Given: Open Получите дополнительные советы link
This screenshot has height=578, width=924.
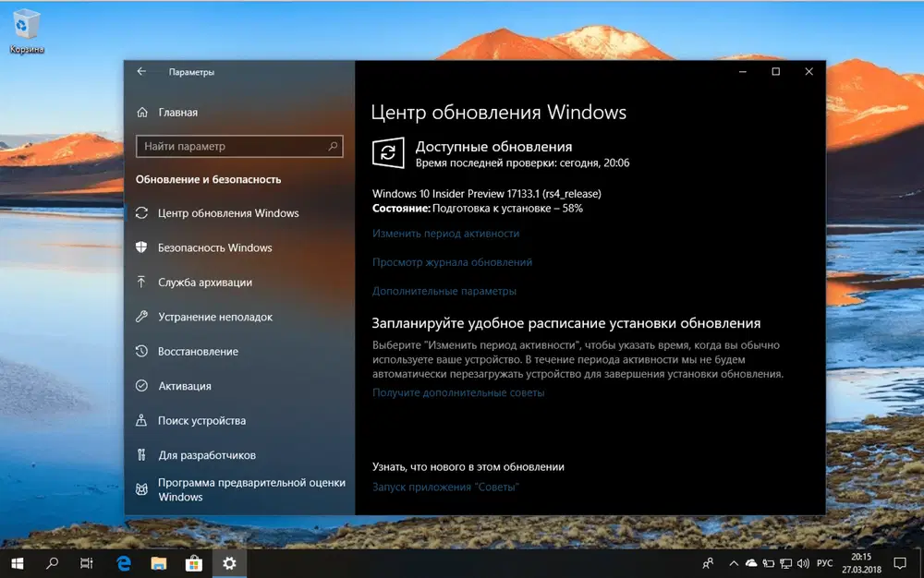Looking at the screenshot, I should [x=458, y=392].
